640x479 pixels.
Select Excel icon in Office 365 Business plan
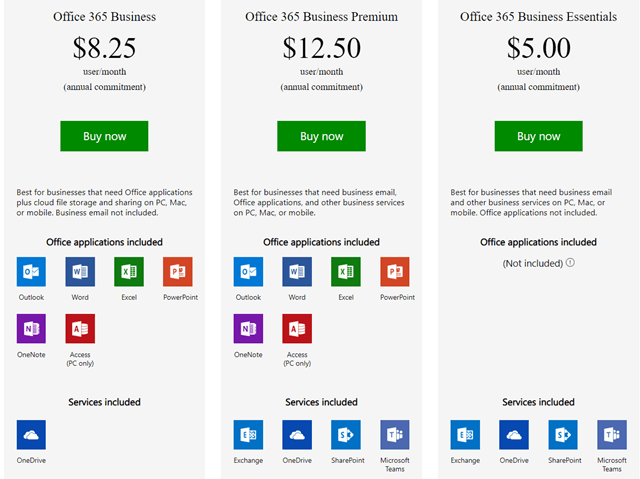129,271
